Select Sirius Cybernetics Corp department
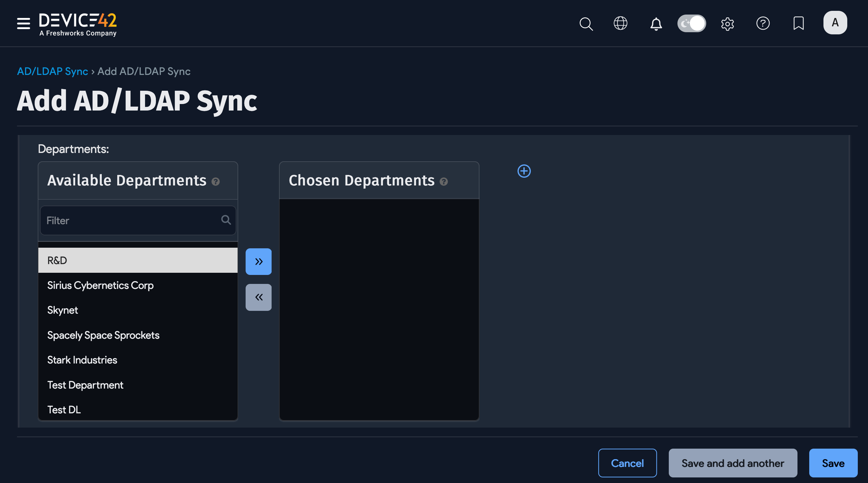Image resolution: width=868 pixels, height=483 pixels. pyautogui.click(x=101, y=285)
